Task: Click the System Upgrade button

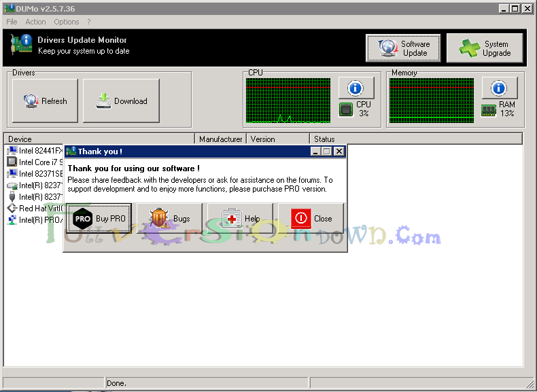Action: 485,48
